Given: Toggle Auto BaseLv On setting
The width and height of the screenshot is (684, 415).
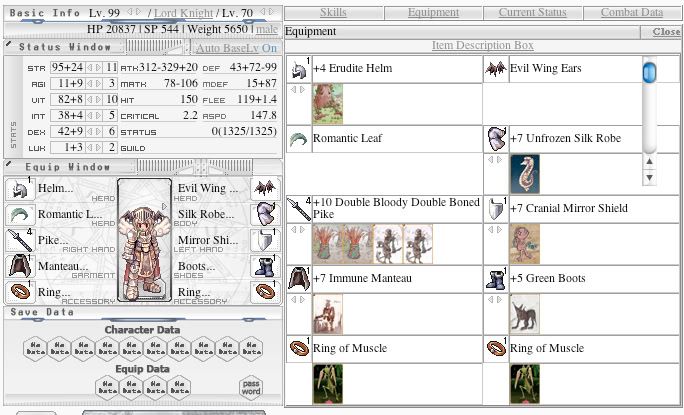Looking at the screenshot, I should coord(236,48).
